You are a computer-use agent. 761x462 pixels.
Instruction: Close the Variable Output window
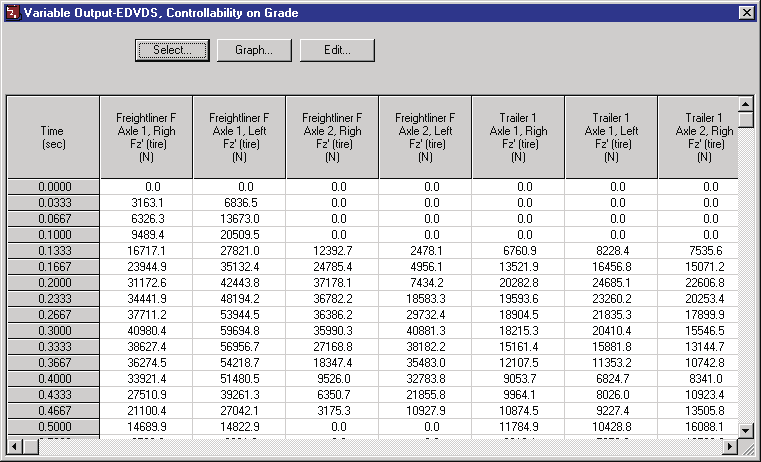(746, 13)
